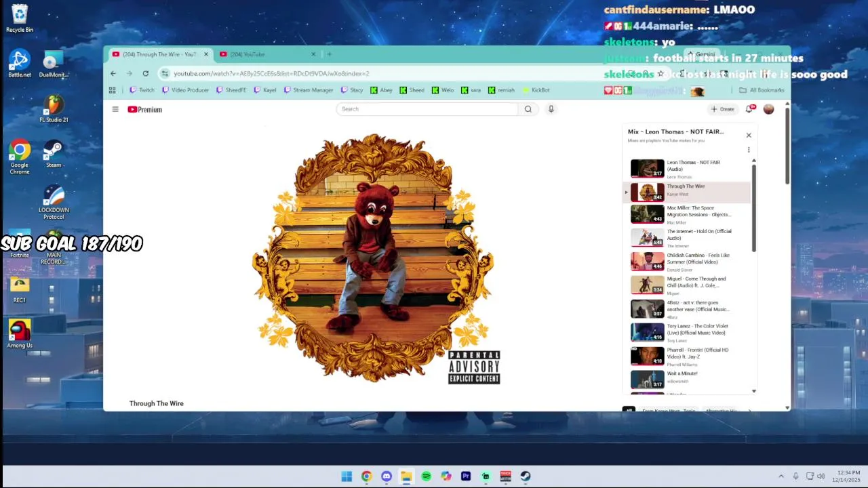Open Discord from the taskbar

[x=387, y=476]
